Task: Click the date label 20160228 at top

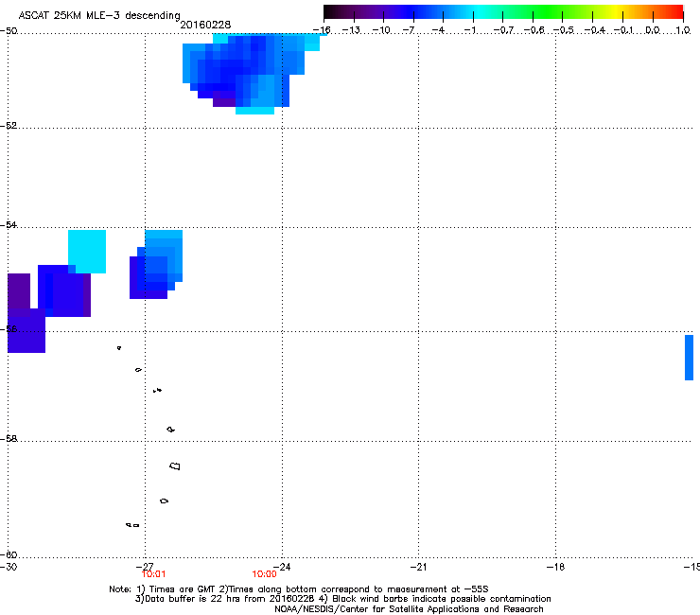Action: coord(205,25)
